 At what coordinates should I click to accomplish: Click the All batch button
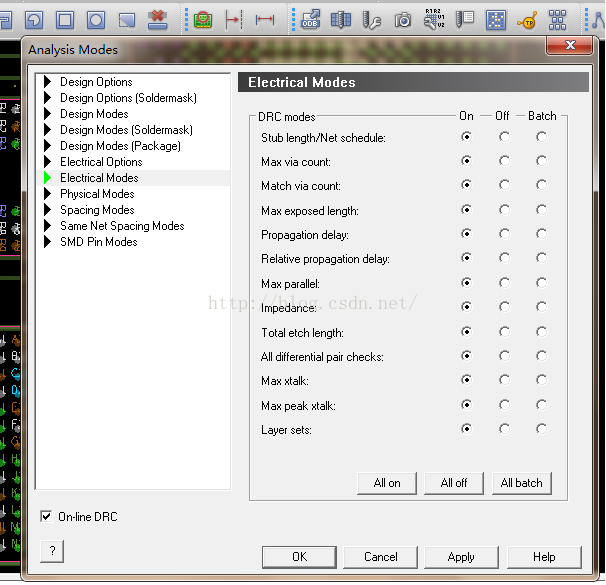[x=521, y=483]
